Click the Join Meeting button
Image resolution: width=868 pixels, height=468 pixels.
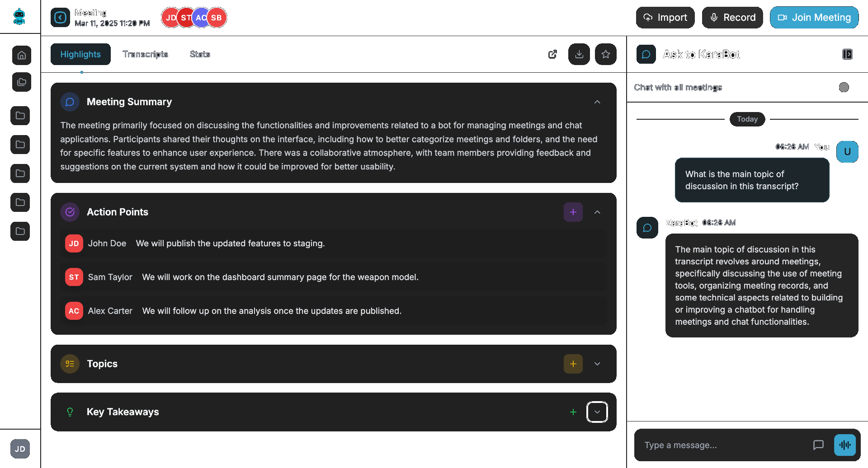[814, 18]
